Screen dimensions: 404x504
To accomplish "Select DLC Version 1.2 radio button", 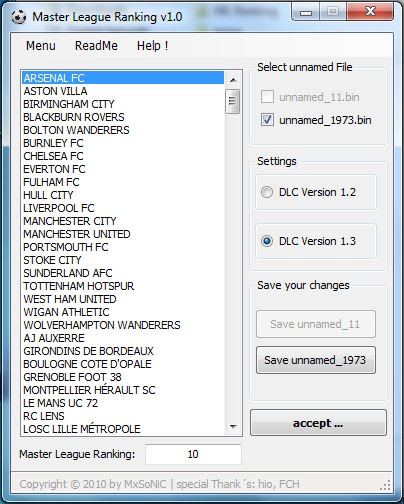I will (267, 192).
